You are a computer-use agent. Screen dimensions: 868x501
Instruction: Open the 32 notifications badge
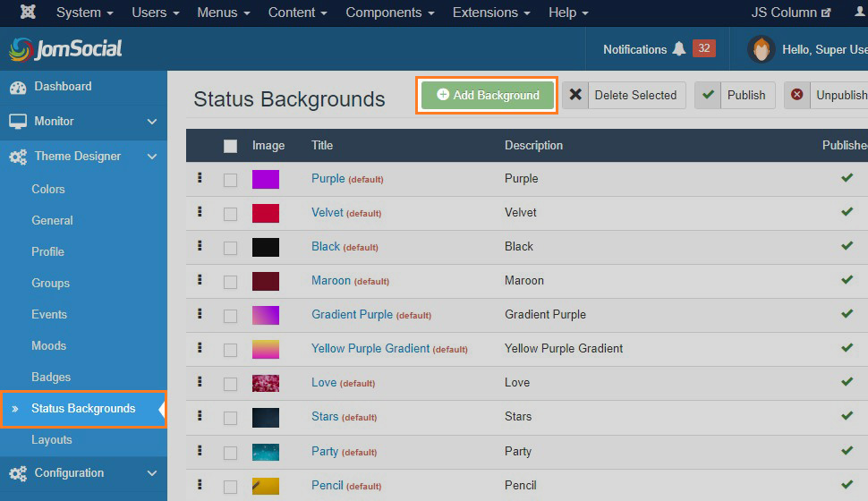coord(703,48)
